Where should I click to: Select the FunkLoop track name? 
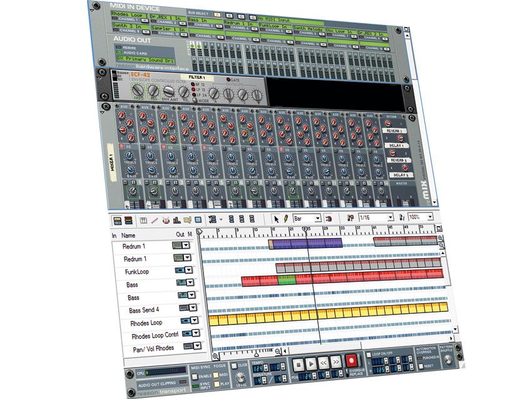pos(136,272)
